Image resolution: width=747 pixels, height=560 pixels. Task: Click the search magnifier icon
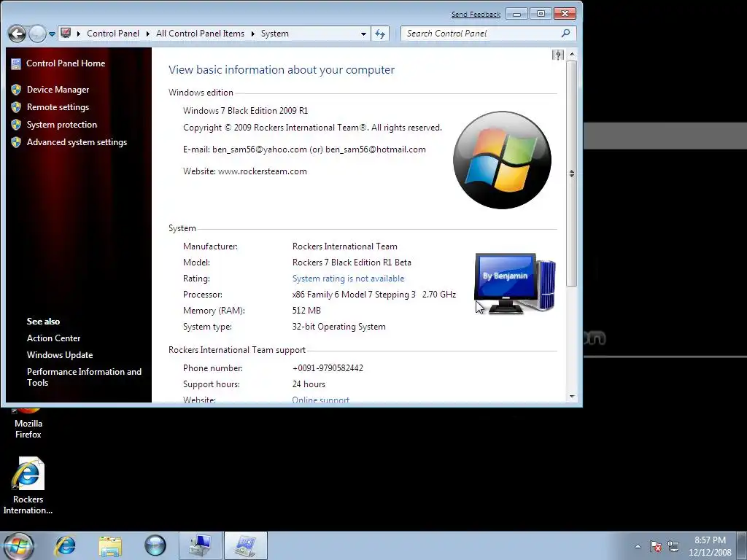tap(565, 34)
